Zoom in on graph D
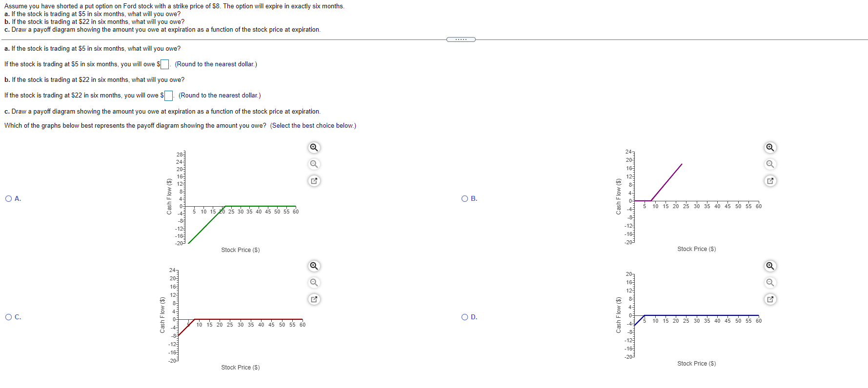Image resolution: width=868 pixels, height=388 pixels. tap(770, 266)
